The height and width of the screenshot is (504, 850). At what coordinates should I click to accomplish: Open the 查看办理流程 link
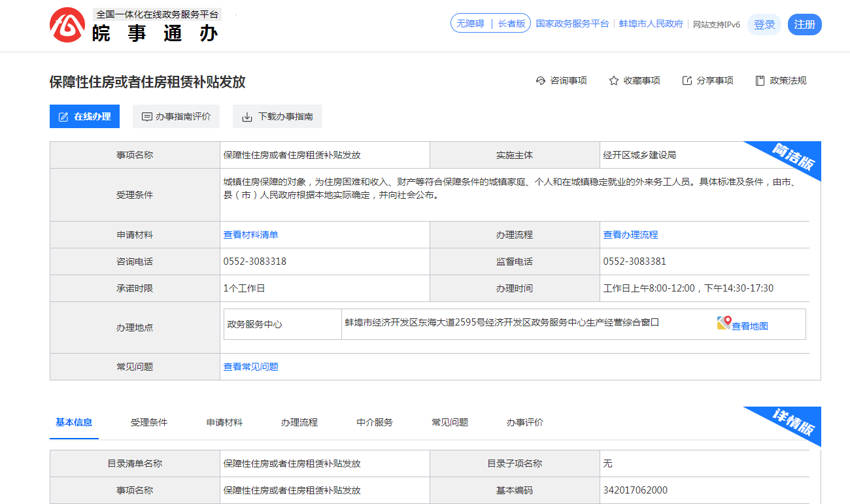click(x=630, y=235)
